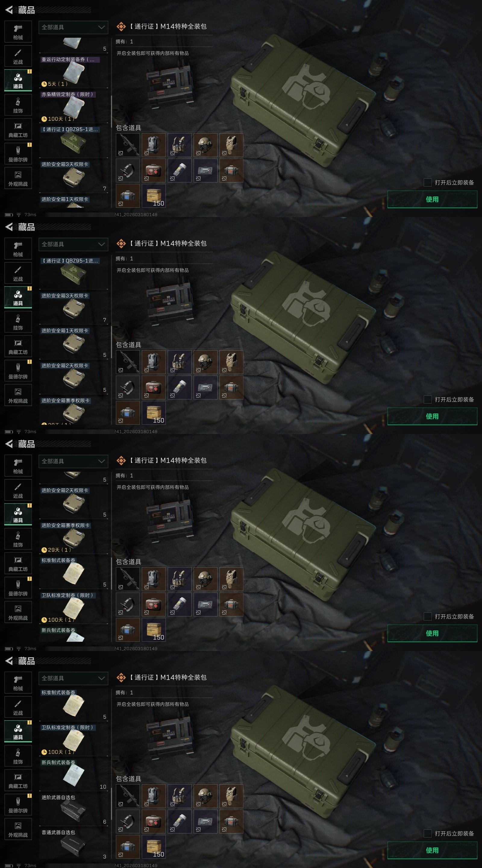The width and height of the screenshot is (482, 868).
Task: Choose the 进阶武器自选包 item
Action: click(74, 809)
